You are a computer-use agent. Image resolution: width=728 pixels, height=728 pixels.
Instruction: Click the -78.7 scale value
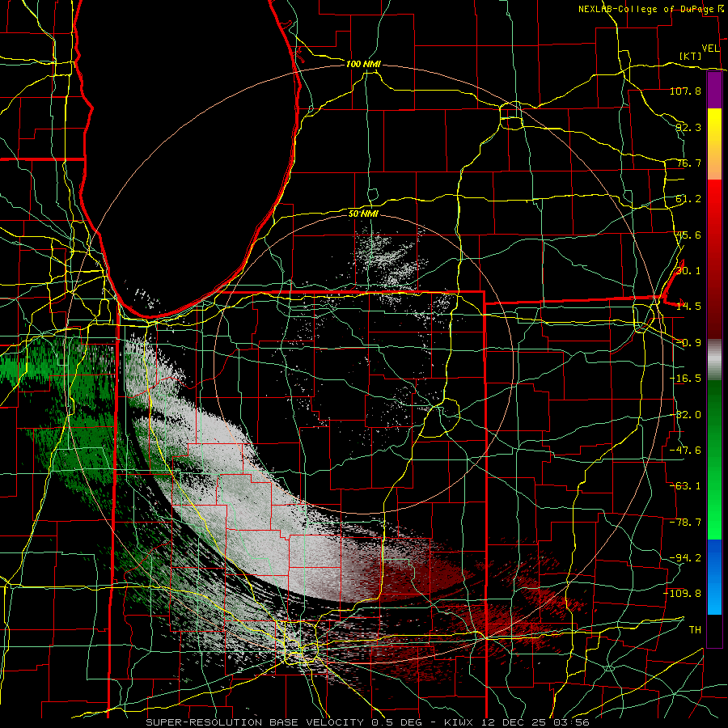685,523
